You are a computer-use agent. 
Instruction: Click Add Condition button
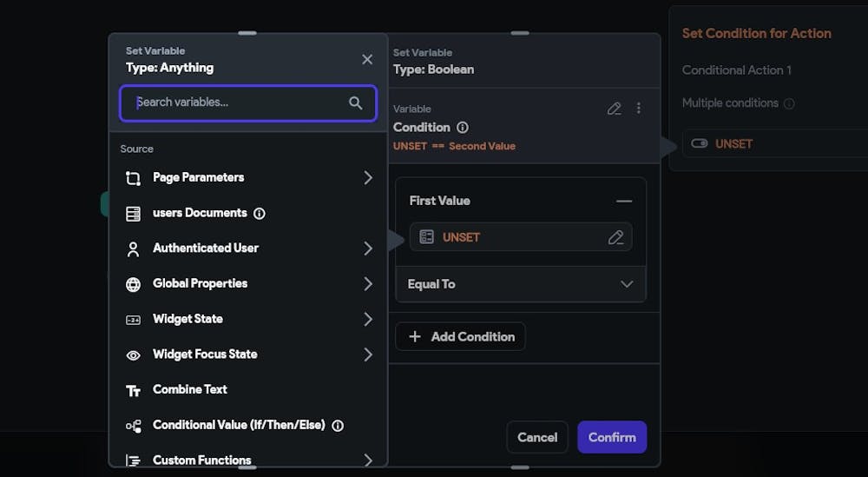[x=460, y=336]
